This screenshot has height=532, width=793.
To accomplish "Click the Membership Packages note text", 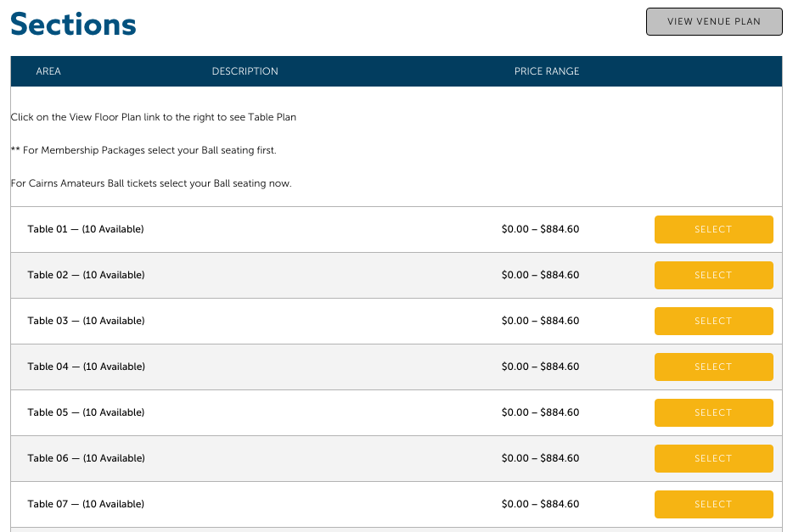I will 143,150.
